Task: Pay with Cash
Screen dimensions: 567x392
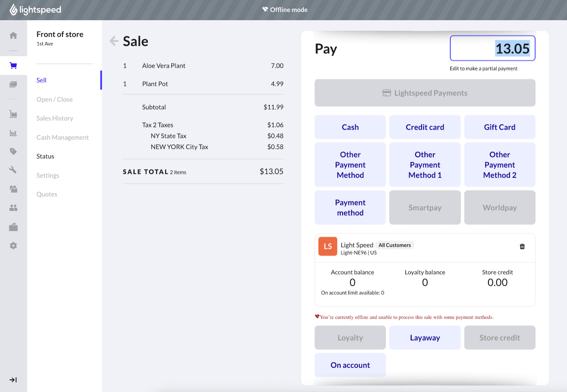Action: [350, 127]
